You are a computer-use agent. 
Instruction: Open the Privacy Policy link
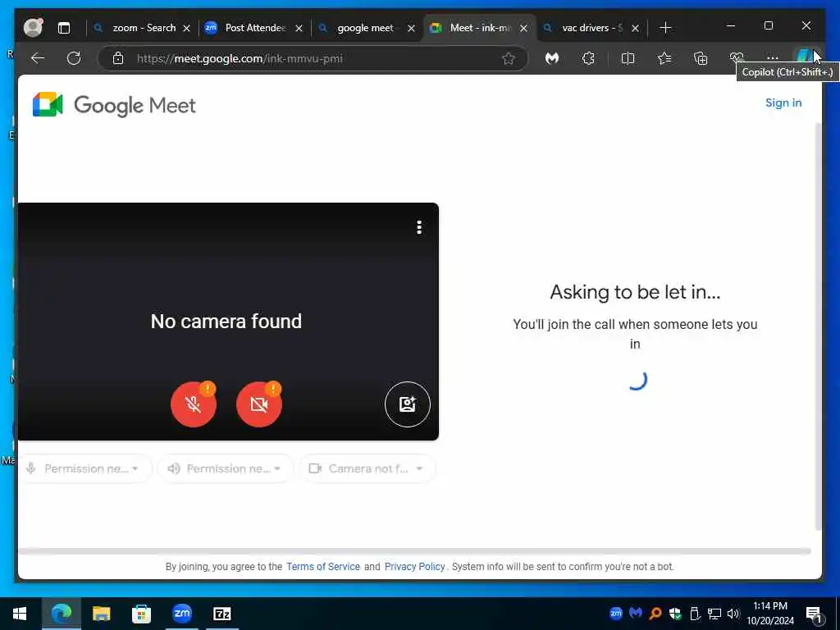[x=414, y=566]
